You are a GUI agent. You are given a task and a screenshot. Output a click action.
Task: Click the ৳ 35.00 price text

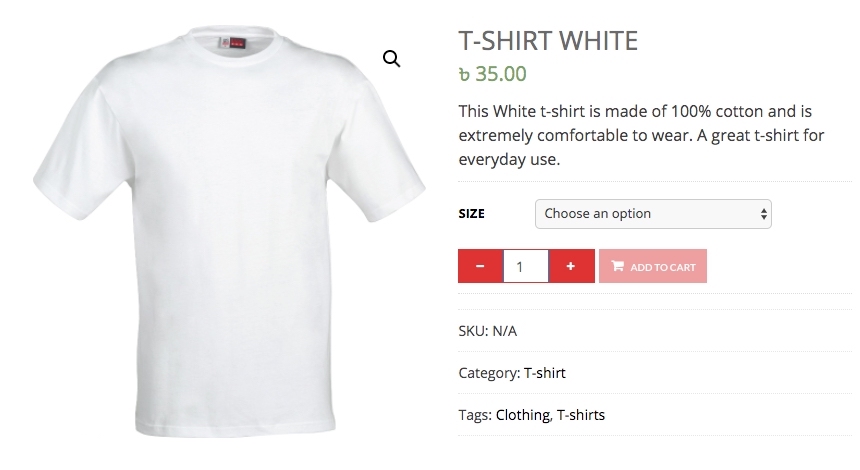click(x=493, y=74)
